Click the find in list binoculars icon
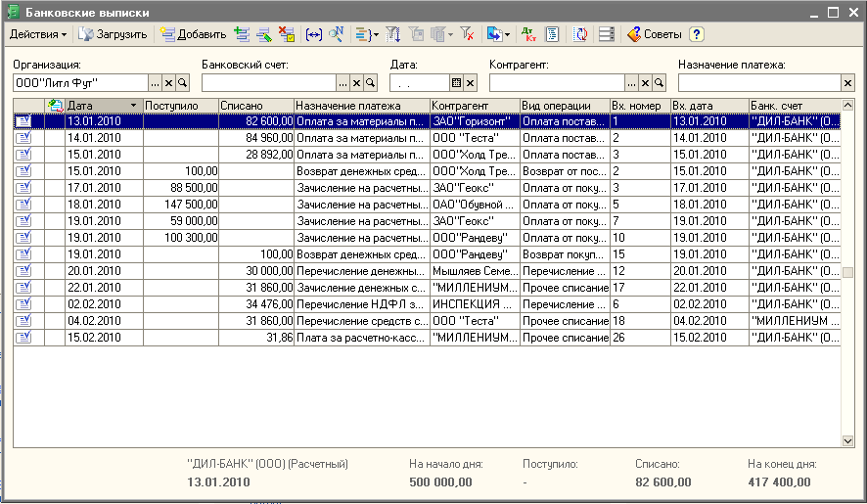 click(x=336, y=34)
